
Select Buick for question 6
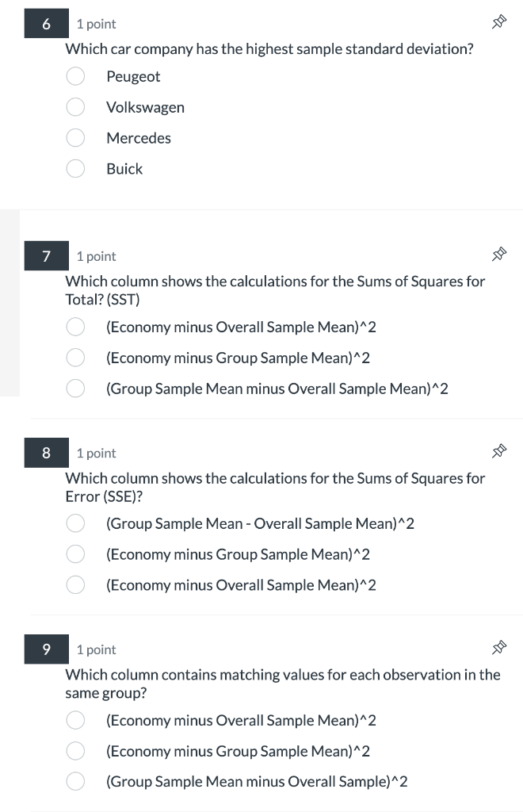75,168
